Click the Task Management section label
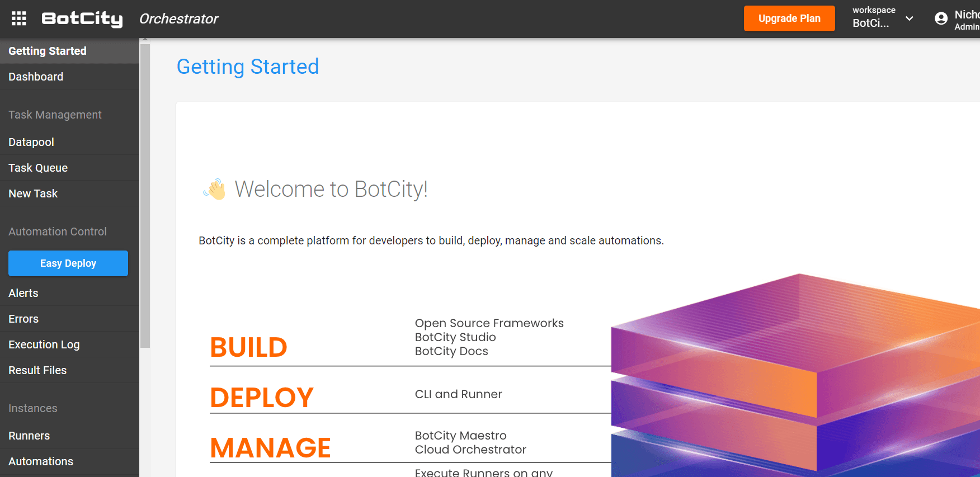 [55, 115]
